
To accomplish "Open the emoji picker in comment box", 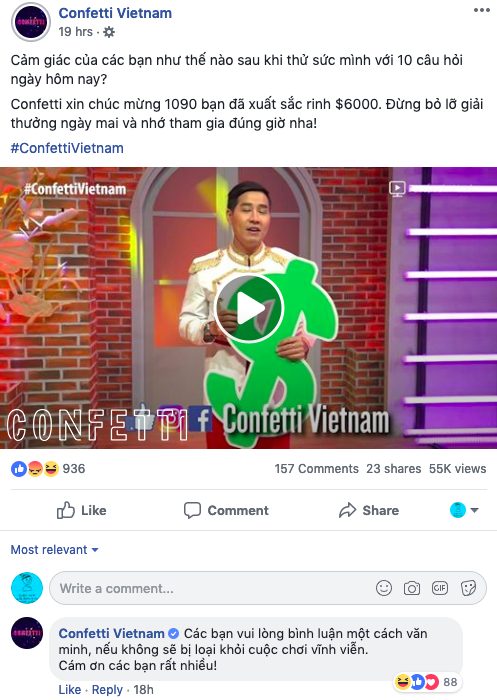I will [x=384, y=588].
